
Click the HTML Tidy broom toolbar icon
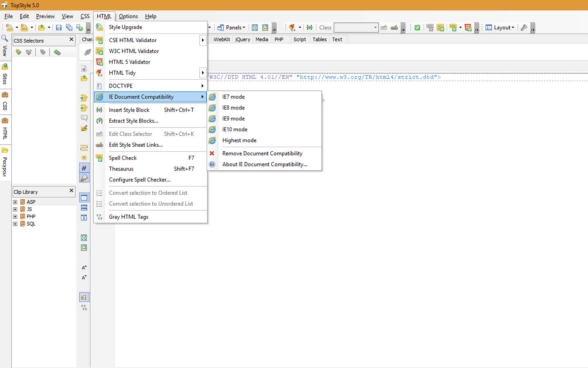292,28
